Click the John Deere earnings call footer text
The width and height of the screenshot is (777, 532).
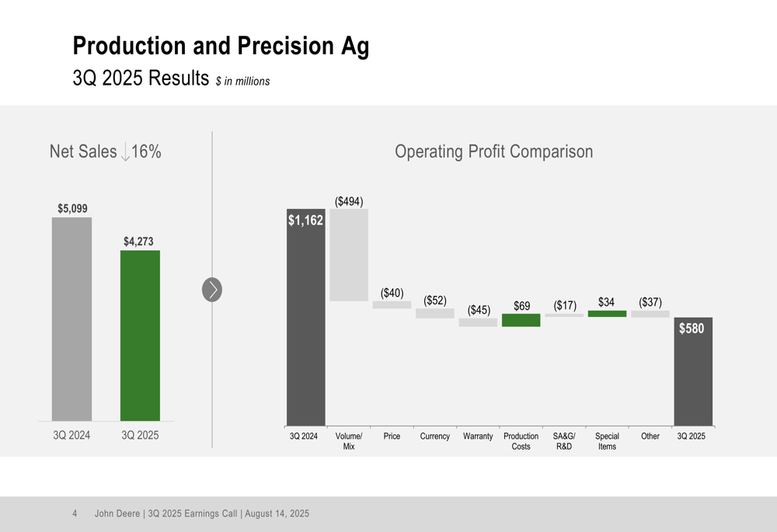[x=202, y=513]
